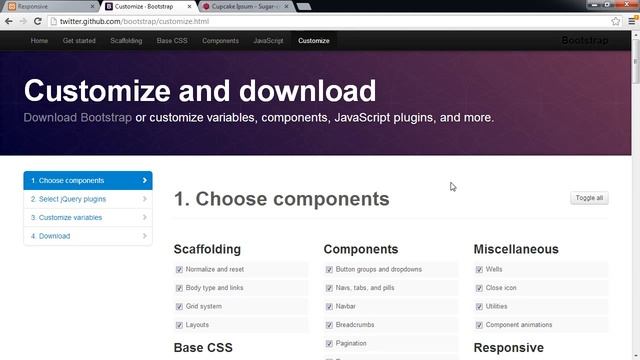Maximize the Chrome window
Viewport: 640px width, 360px height.
(607, 4)
